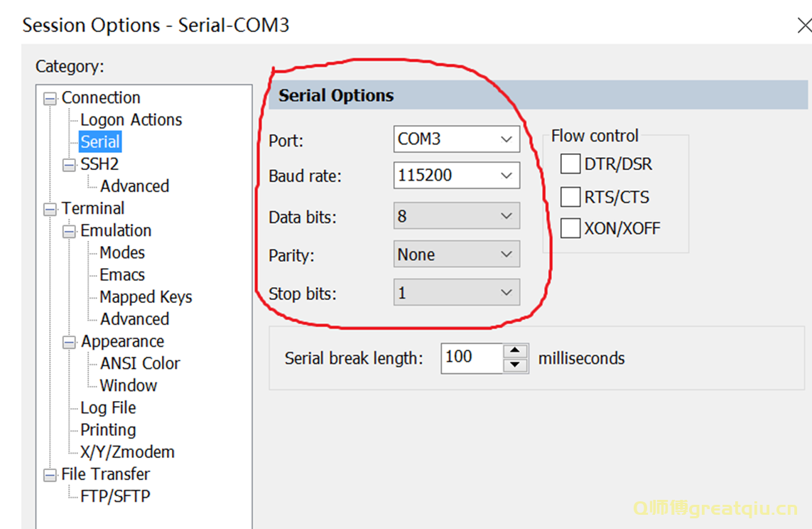Image resolution: width=812 pixels, height=529 pixels.
Task: Collapse the Terminal tree node
Action: pyautogui.click(x=50, y=210)
